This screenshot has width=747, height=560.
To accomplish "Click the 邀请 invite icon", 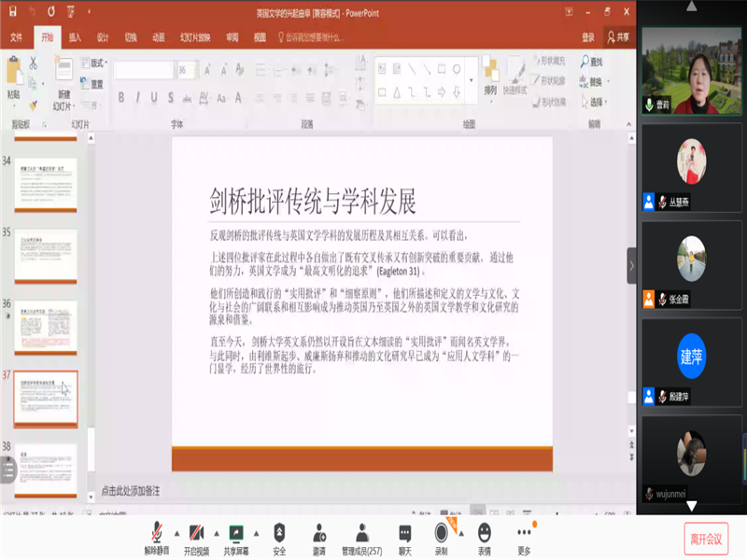I will tap(319, 534).
